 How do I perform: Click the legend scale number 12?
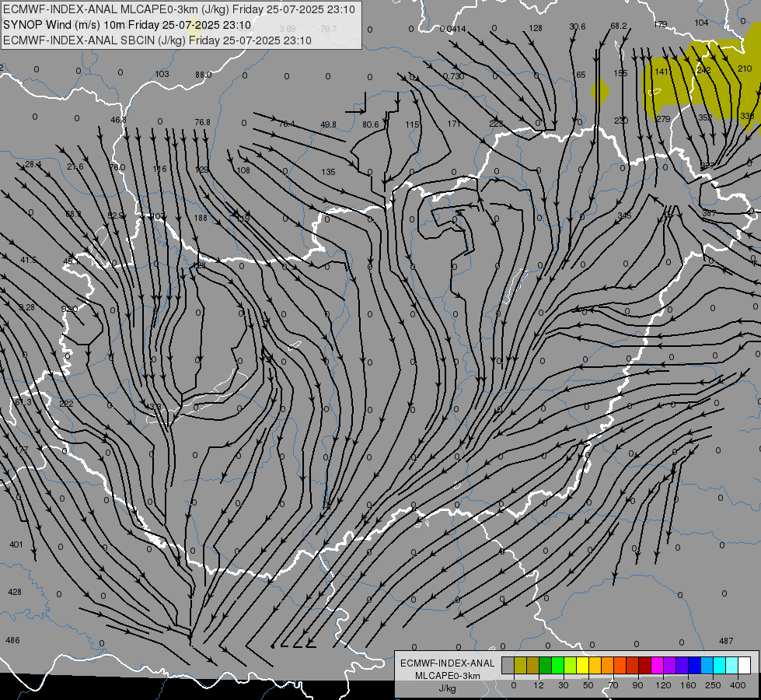coord(538,685)
